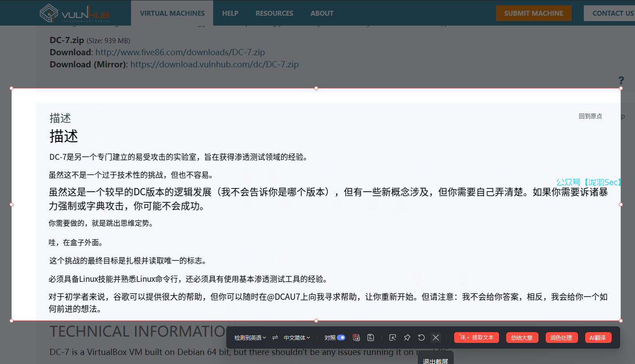Click the circular redo/refresh icon
Viewport: 635px width, 364px height.
point(421,338)
